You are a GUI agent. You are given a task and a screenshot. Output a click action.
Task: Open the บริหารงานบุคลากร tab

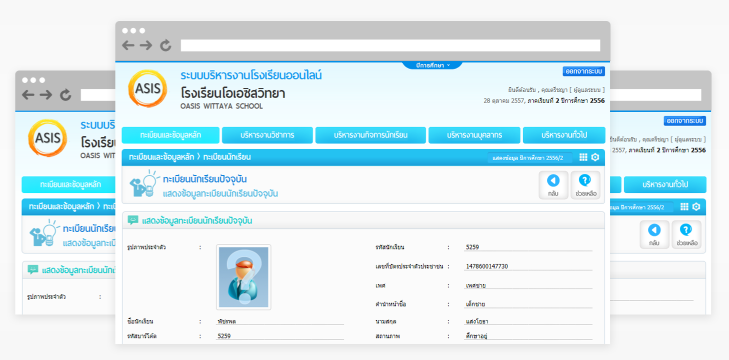(x=474, y=135)
